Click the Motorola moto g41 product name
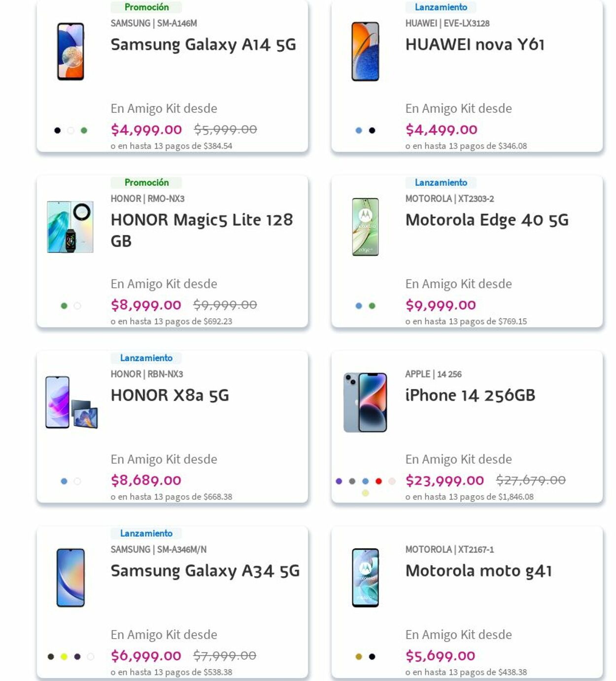The image size is (616, 681). 479,571
